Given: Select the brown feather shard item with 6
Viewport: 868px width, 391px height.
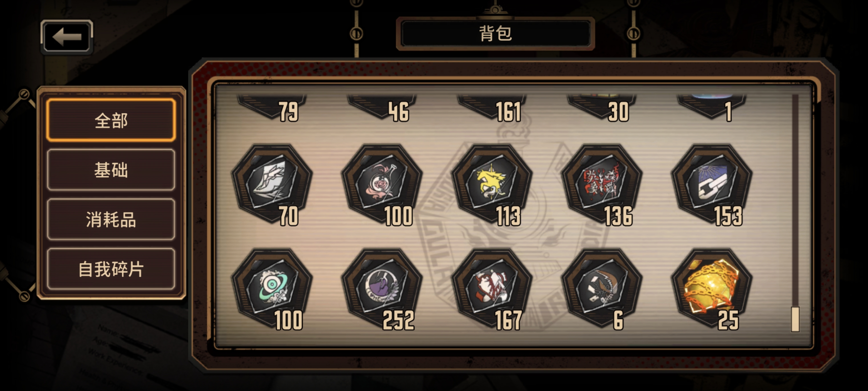Looking at the screenshot, I should click(x=601, y=289).
